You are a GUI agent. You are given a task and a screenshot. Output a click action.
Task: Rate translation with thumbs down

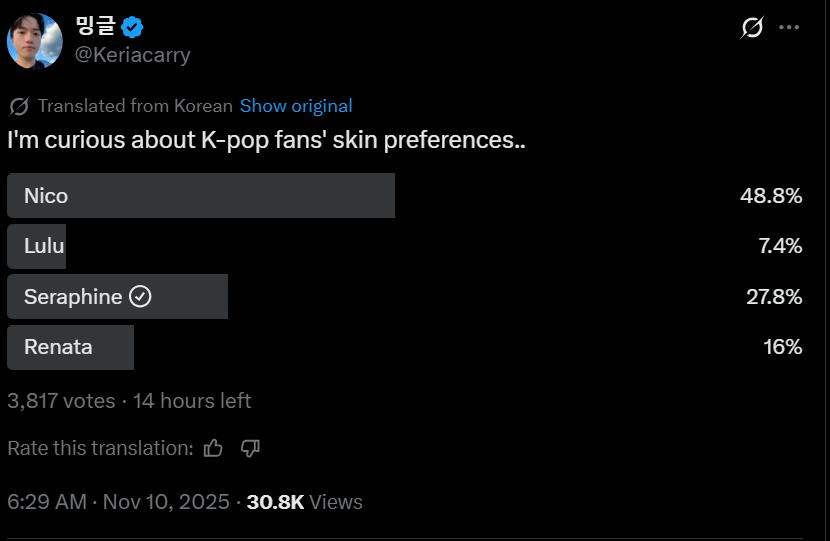point(250,448)
